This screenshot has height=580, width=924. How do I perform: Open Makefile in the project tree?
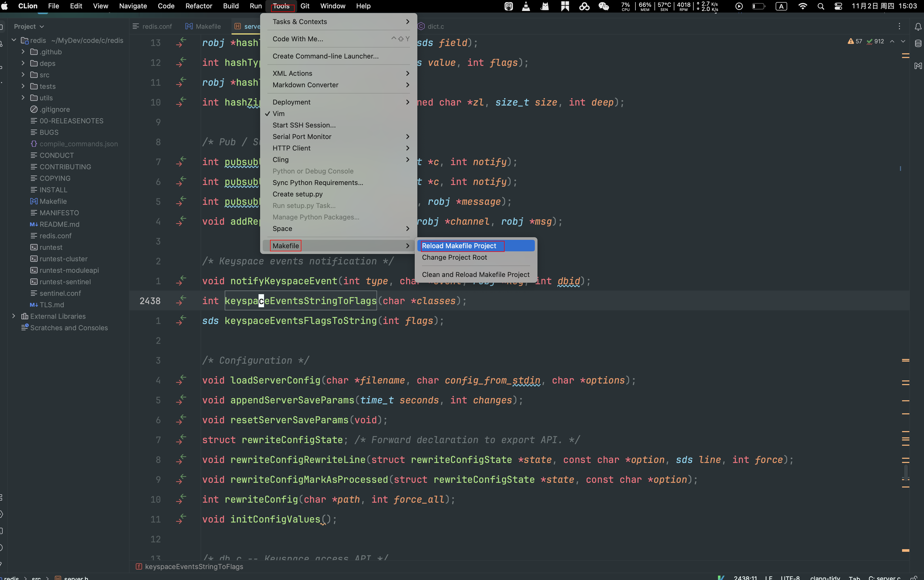[x=53, y=201]
